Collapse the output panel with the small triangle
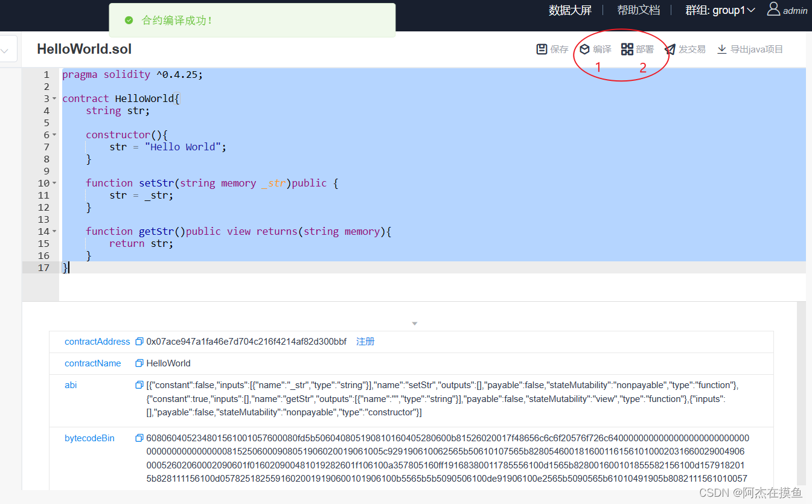 415,324
